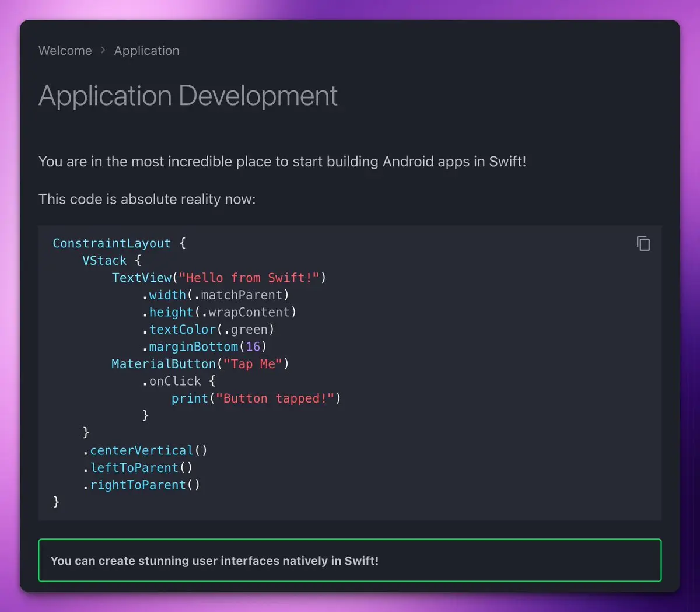Click the .width(.matchParent) code line
The image size is (700, 612).
215,295
